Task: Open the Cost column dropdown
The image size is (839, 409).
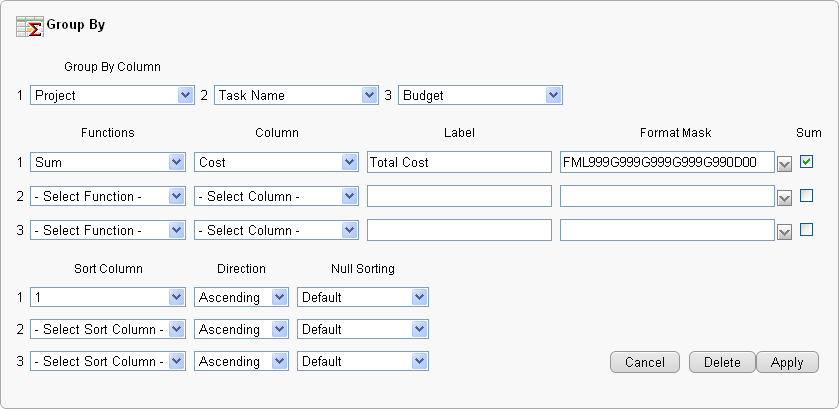Action: tap(276, 162)
